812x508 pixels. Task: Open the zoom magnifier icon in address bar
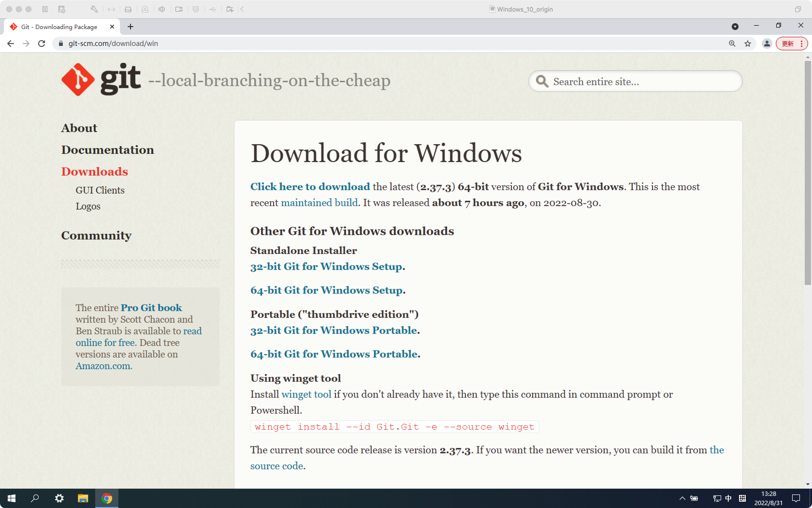coord(732,43)
